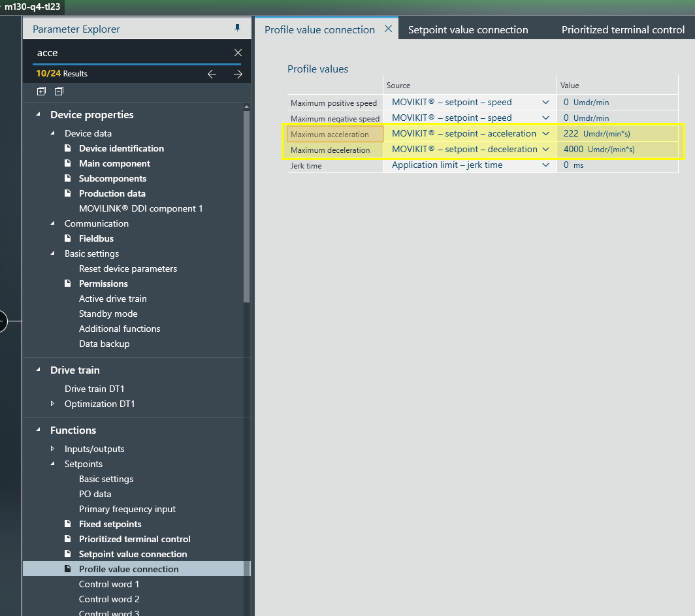695x616 pixels.
Task: Click the page icon beside Main component
Action: click(x=68, y=163)
